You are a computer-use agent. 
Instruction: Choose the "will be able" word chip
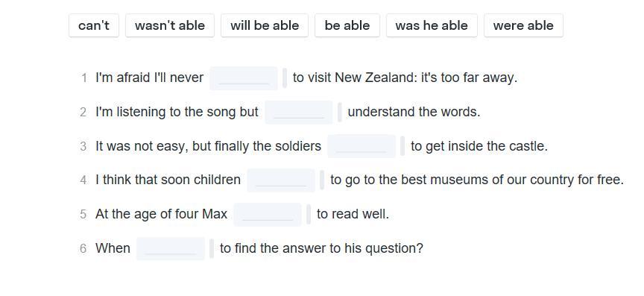coord(265,25)
